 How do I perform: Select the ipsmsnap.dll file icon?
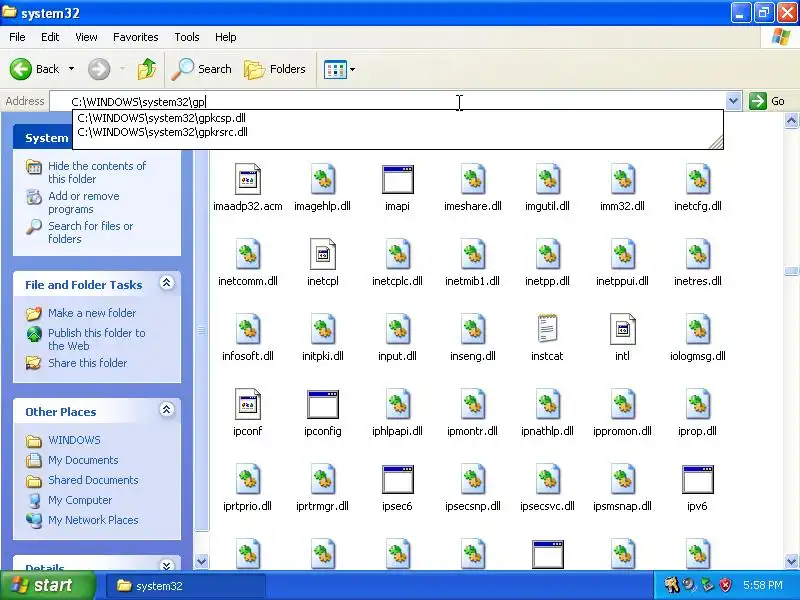coord(622,479)
